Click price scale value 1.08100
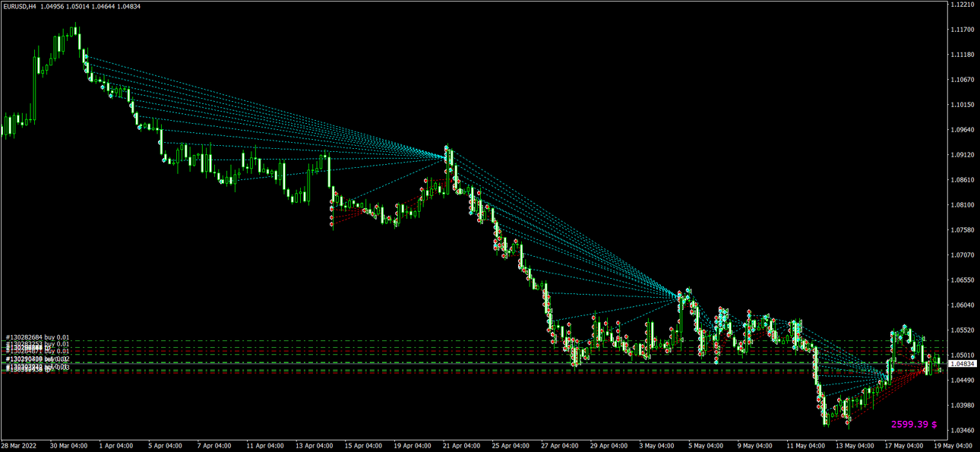The height and width of the screenshot is (452, 980). click(x=962, y=205)
